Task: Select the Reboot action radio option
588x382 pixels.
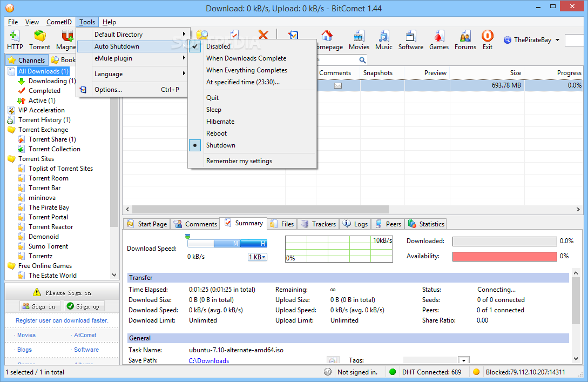Action: tap(252, 133)
